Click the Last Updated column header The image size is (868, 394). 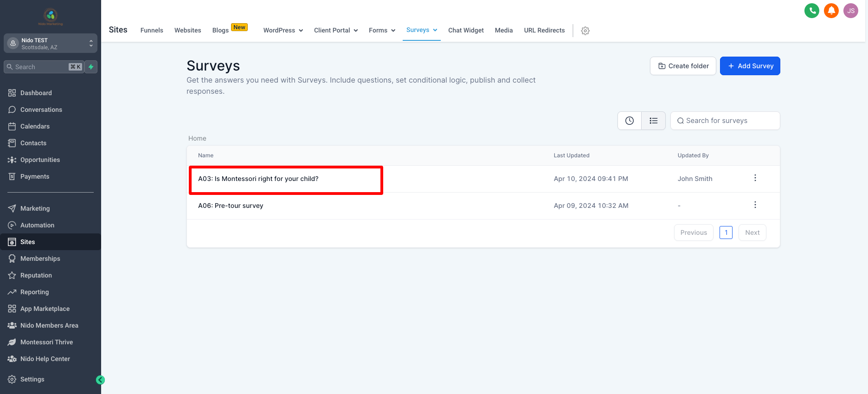(572, 155)
